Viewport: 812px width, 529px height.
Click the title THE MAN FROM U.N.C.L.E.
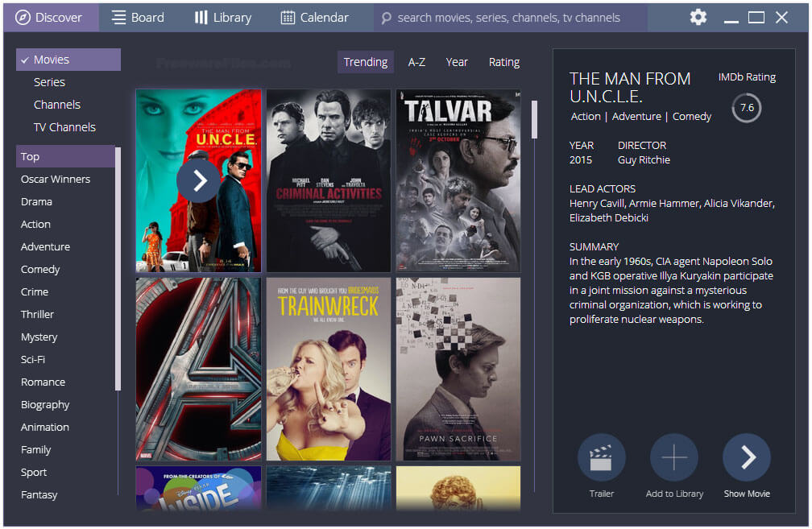[630, 88]
